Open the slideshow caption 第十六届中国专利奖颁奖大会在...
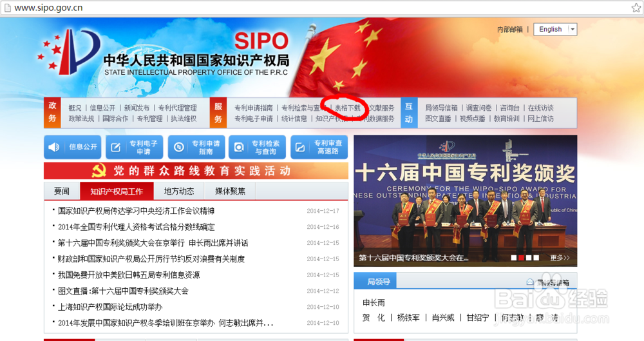This screenshot has height=341, width=644. pyautogui.click(x=413, y=258)
